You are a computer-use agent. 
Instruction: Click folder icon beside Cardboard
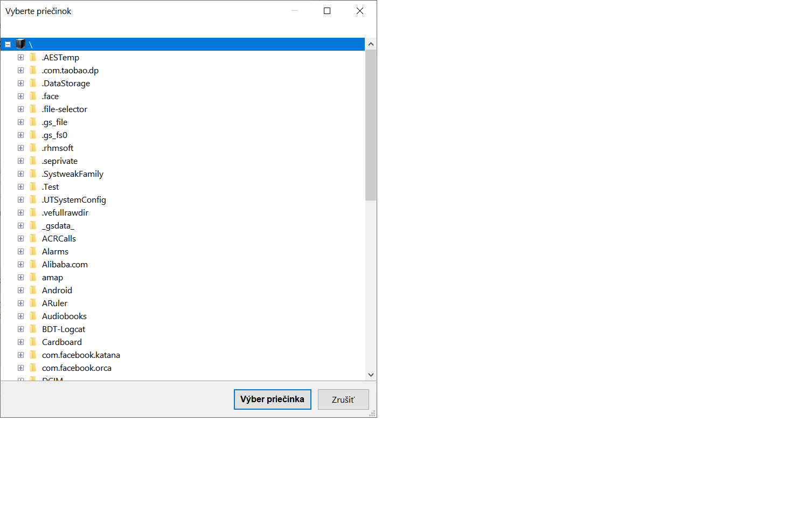[33, 342]
